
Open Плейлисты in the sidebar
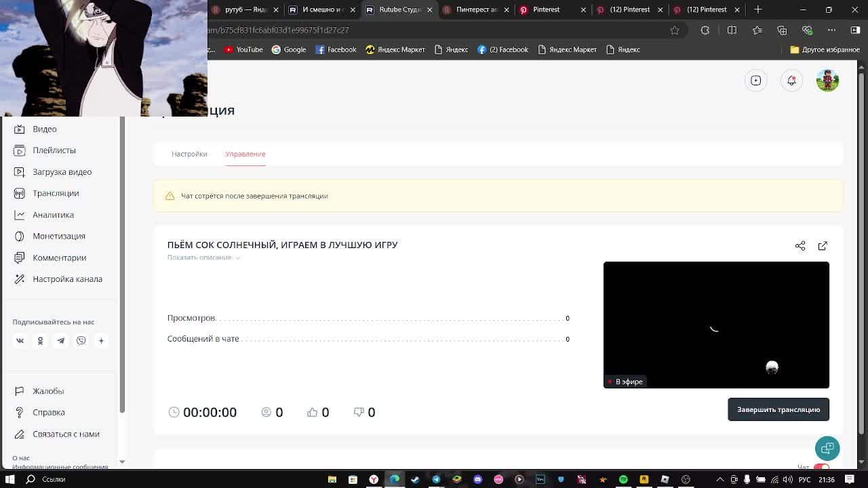coord(54,150)
